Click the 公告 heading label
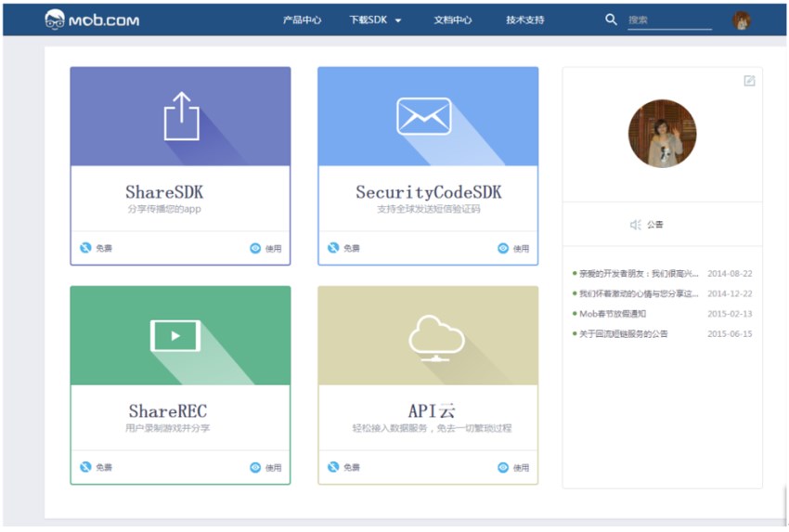Viewport: 789px width, 532px height. tap(654, 225)
